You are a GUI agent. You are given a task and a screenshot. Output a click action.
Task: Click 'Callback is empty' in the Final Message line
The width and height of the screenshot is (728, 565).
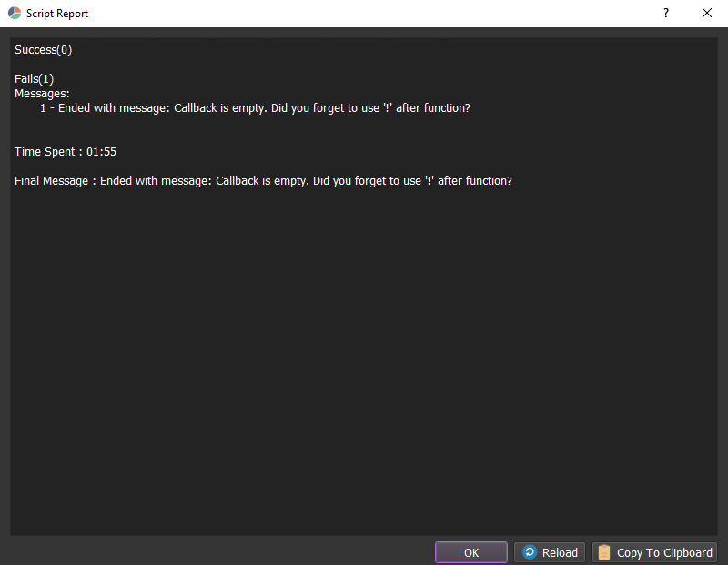click(x=262, y=180)
